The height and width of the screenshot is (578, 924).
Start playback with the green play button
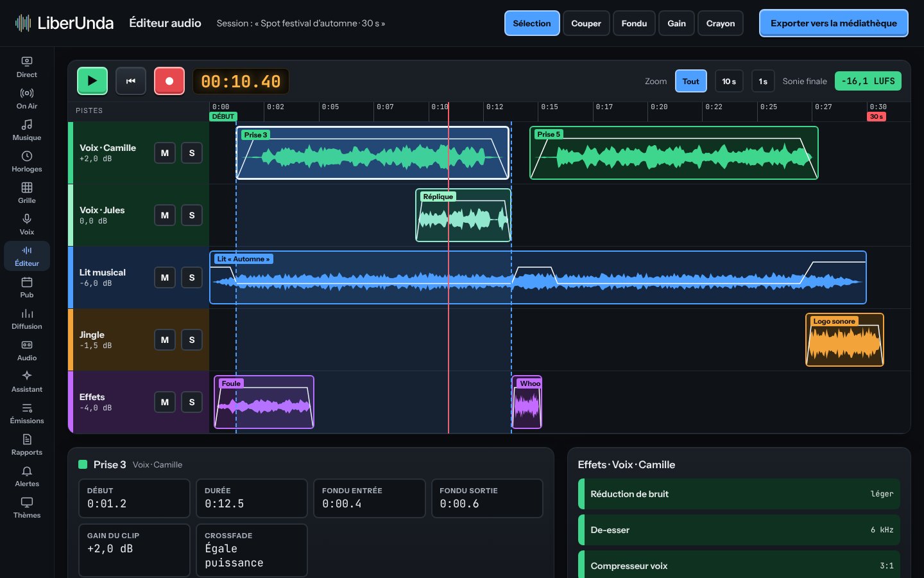click(x=92, y=81)
